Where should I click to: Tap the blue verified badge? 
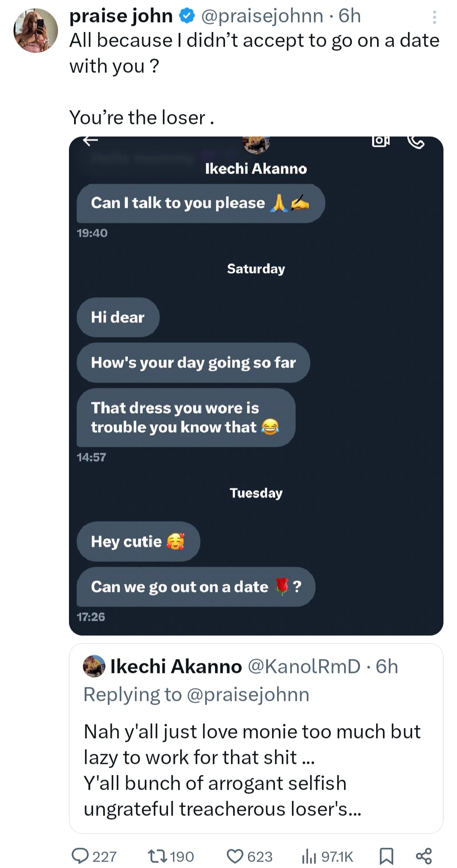pos(186,16)
